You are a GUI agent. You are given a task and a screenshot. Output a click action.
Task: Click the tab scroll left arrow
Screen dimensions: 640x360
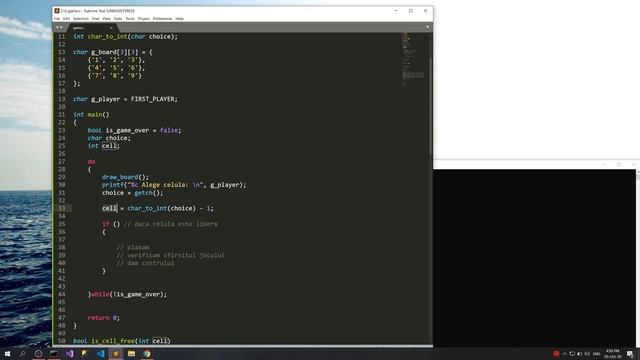[57, 27]
